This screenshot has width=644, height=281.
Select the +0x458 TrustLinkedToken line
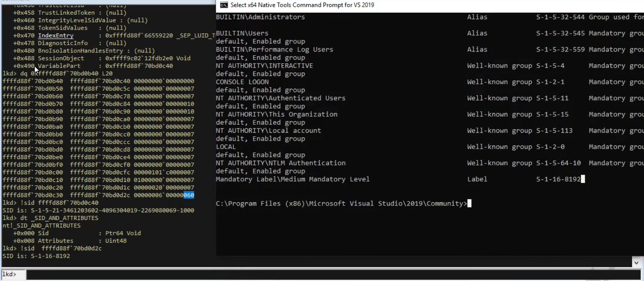click(x=70, y=13)
